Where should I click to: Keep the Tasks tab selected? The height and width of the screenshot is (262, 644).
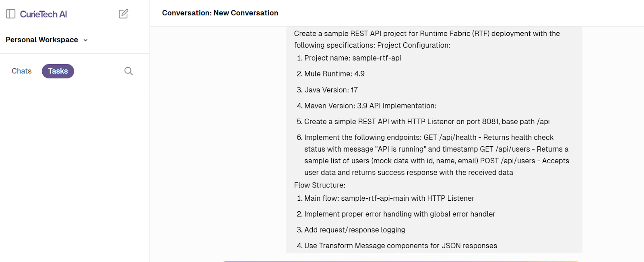[x=58, y=71]
